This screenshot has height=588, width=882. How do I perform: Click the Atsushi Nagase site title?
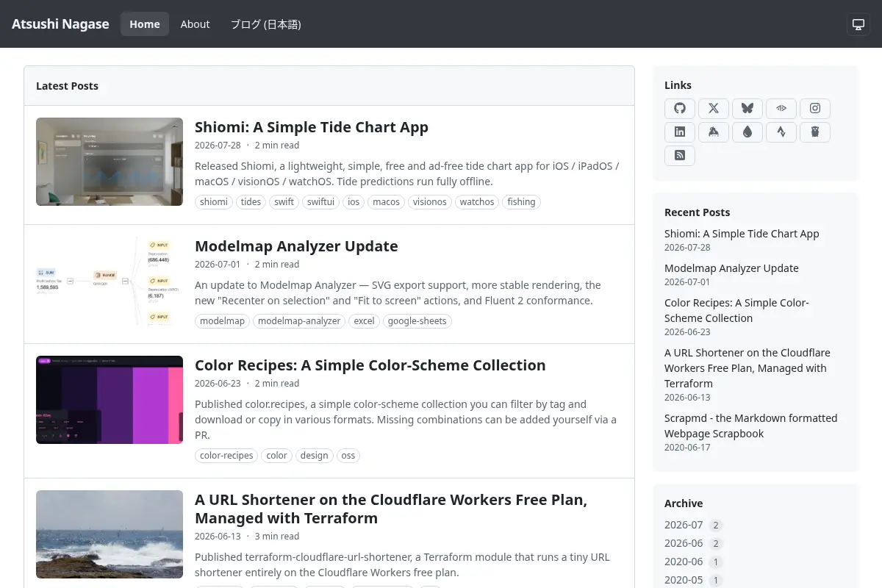click(60, 24)
